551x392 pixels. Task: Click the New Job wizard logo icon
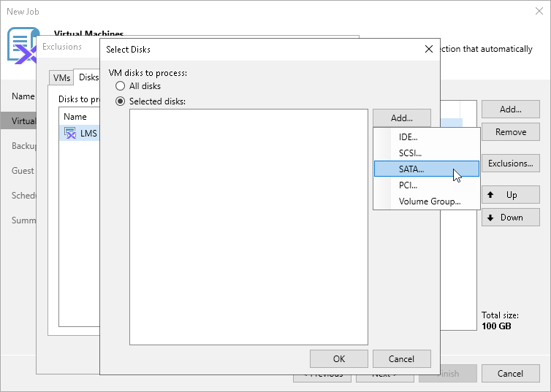coord(23,46)
